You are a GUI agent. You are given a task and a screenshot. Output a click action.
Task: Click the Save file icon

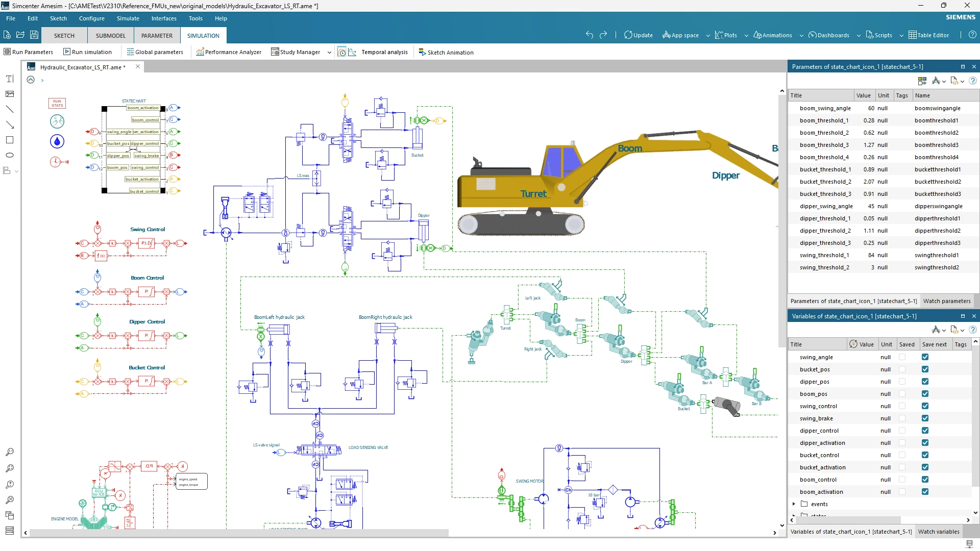point(34,35)
